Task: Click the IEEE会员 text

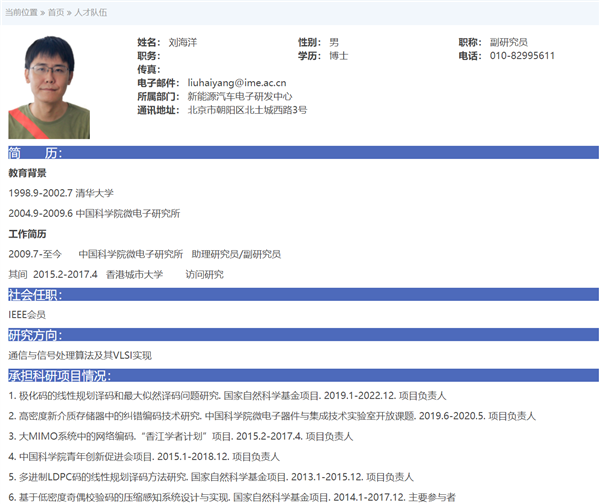Action: click(27, 315)
